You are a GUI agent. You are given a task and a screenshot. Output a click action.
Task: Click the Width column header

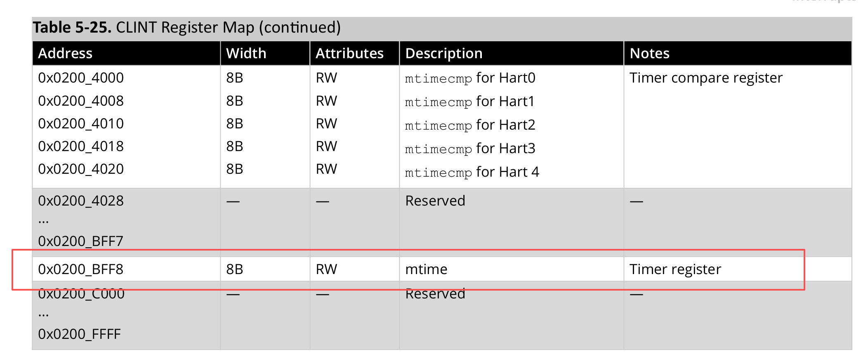[246, 54]
